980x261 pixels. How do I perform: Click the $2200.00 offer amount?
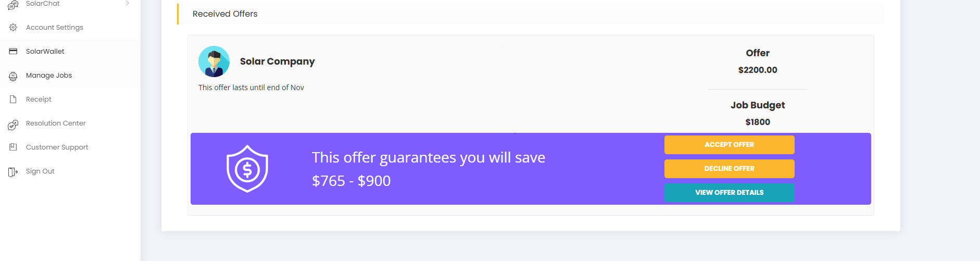point(757,70)
